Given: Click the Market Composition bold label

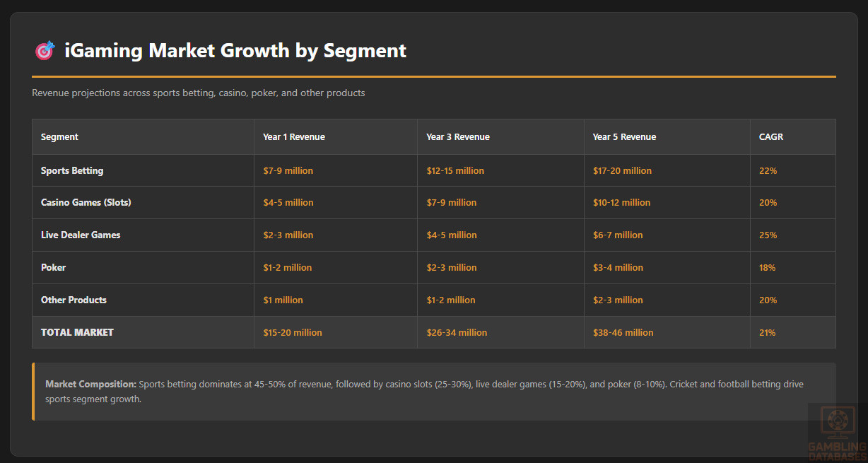Looking at the screenshot, I should tap(90, 385).
